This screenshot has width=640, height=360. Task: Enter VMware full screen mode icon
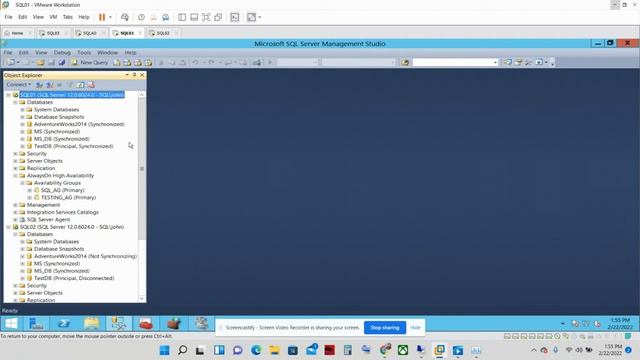[x=206, y=17]
